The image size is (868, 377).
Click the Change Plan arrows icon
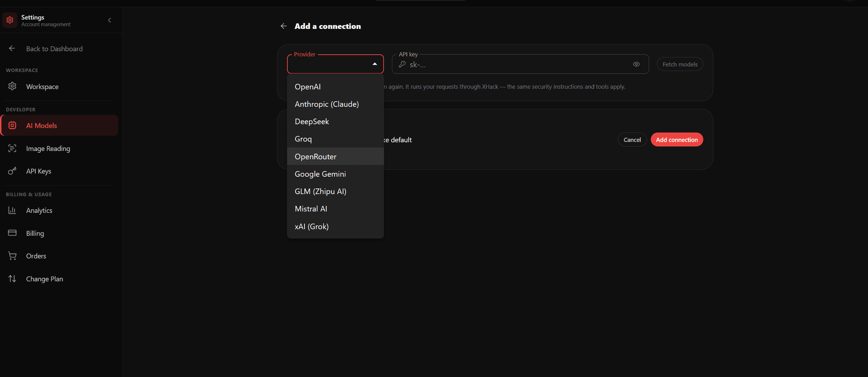point(12,279)
